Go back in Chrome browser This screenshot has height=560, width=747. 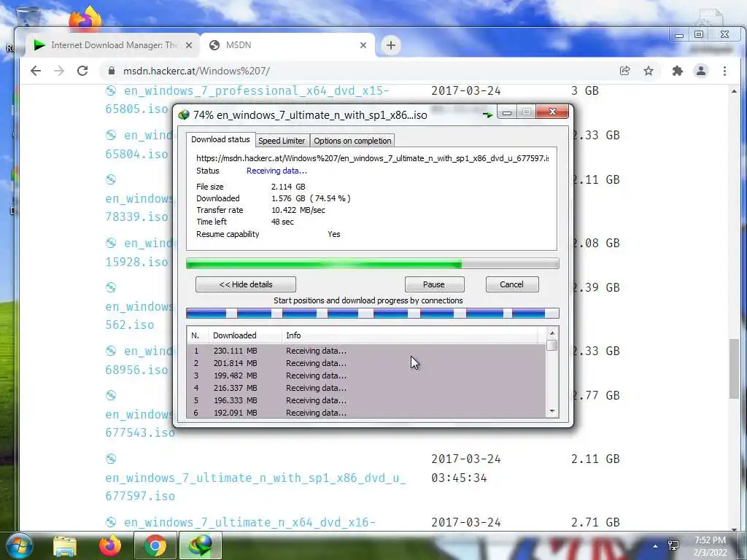pyautogui.click(x=36, y=71)
